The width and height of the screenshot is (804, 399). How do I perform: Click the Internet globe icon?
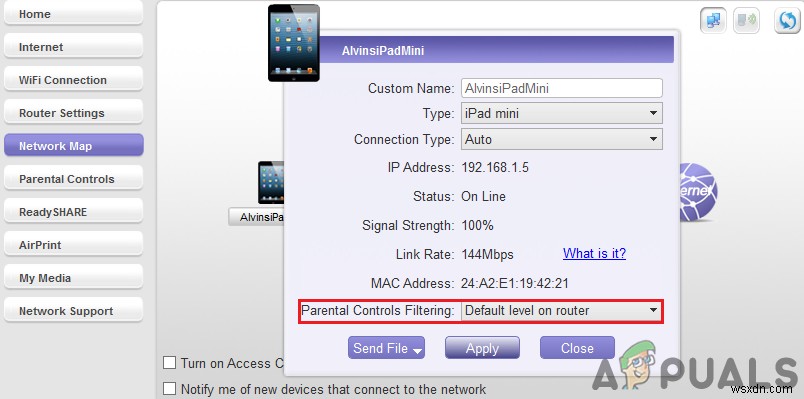click(x=698, y=192)
